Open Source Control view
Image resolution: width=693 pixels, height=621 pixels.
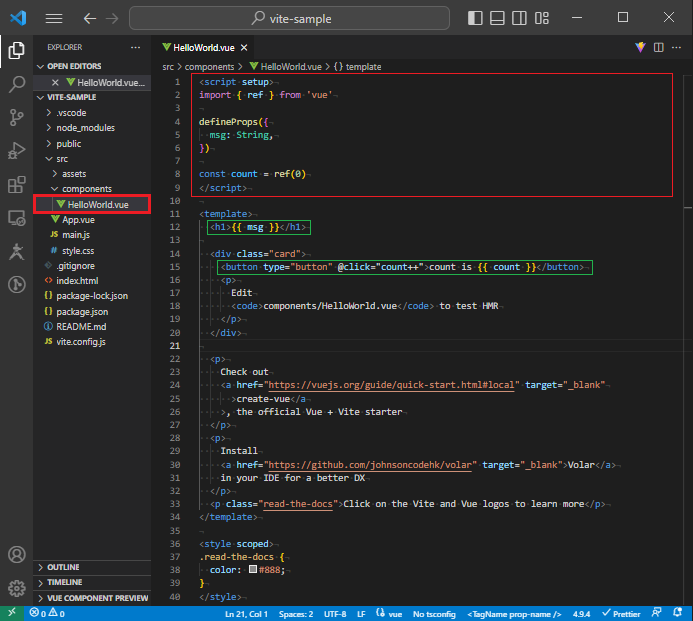coord(16,118)
